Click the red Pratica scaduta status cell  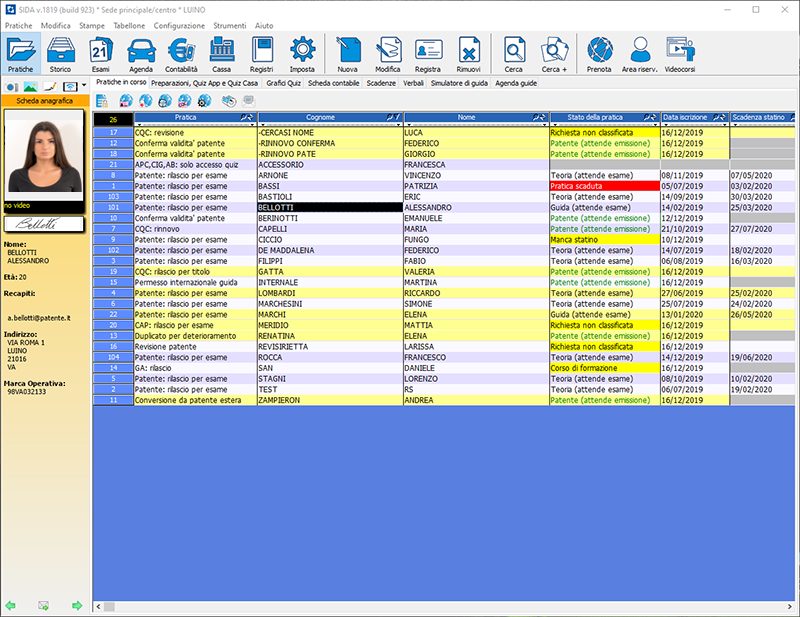click(604, 186)
